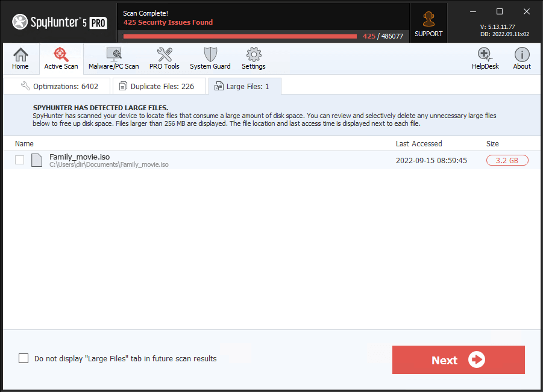Open PRO Tools via the wrench icon
The height and width of the screenshot is (392, 543).
point(164,54)
